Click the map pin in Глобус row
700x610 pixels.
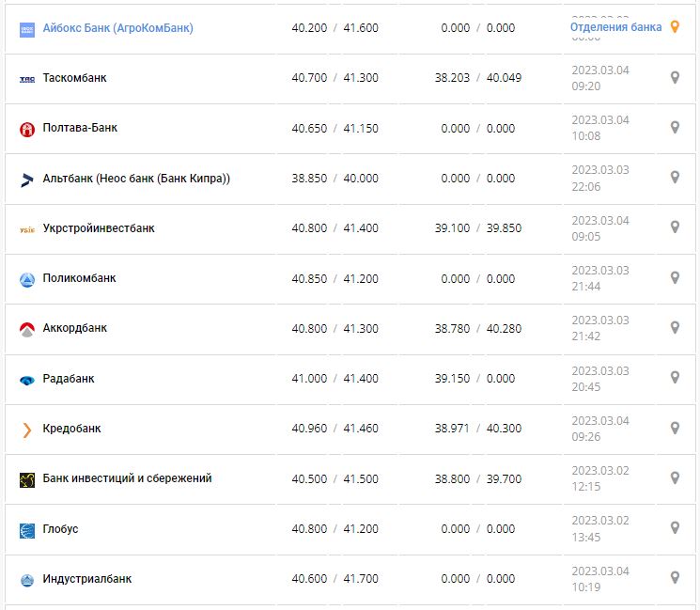(x=675, y=528)
